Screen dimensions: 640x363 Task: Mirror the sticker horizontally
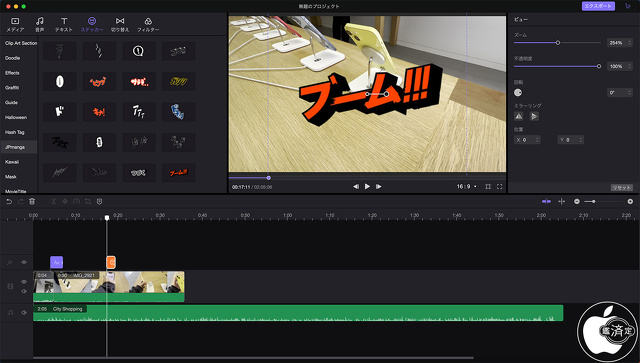(519, 116)
